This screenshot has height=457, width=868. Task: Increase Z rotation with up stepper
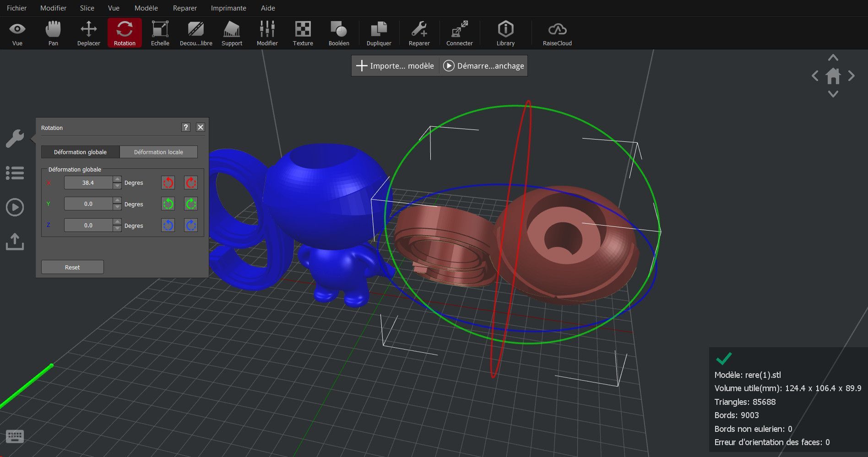117,222
